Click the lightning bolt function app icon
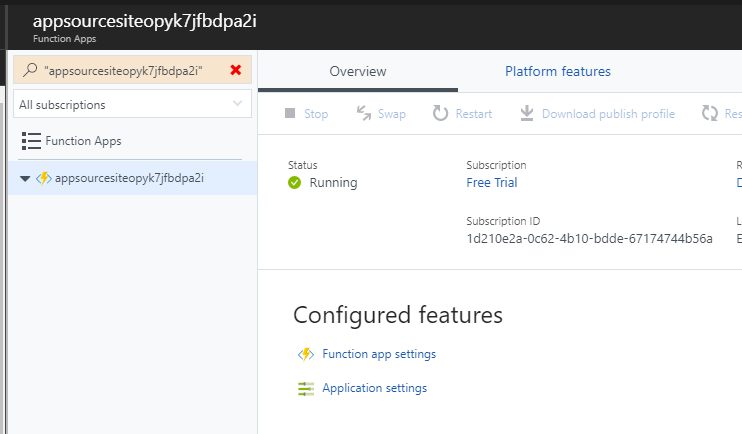This screenshot has width=742, height=434. [x=44, y=178]
